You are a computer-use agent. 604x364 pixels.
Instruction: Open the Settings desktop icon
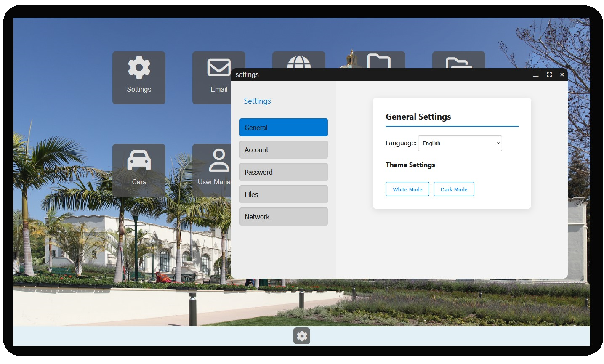[x=139, y=78]
